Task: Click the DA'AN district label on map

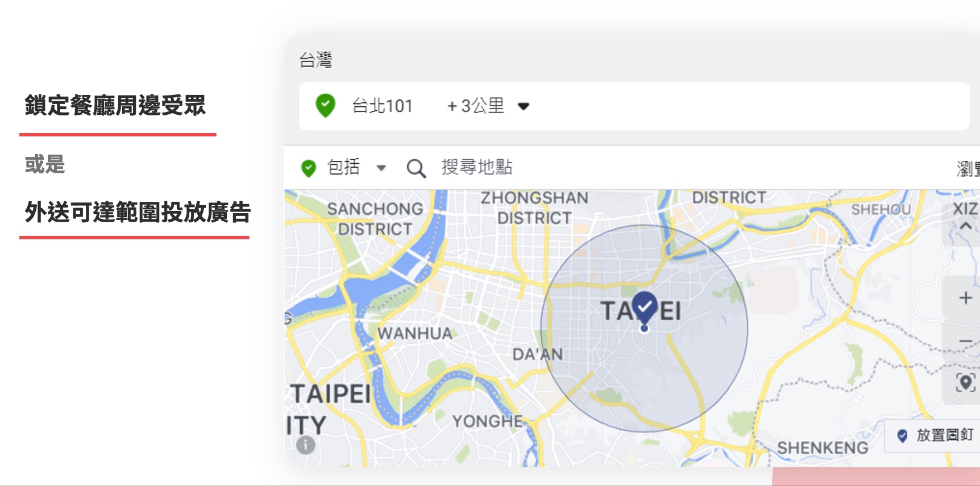Action: (538, 355)
